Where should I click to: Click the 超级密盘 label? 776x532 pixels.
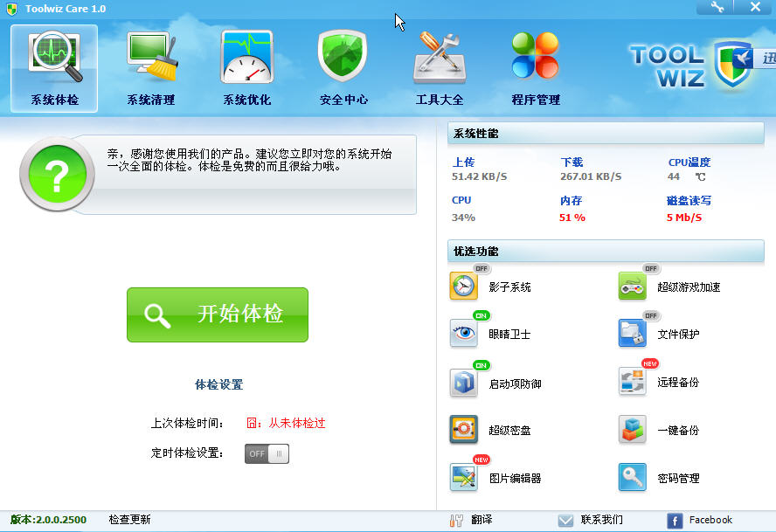point(509,431)
